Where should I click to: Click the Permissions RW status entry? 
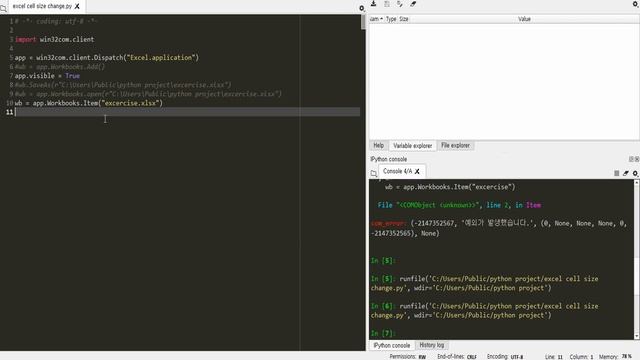click(407, 356)
